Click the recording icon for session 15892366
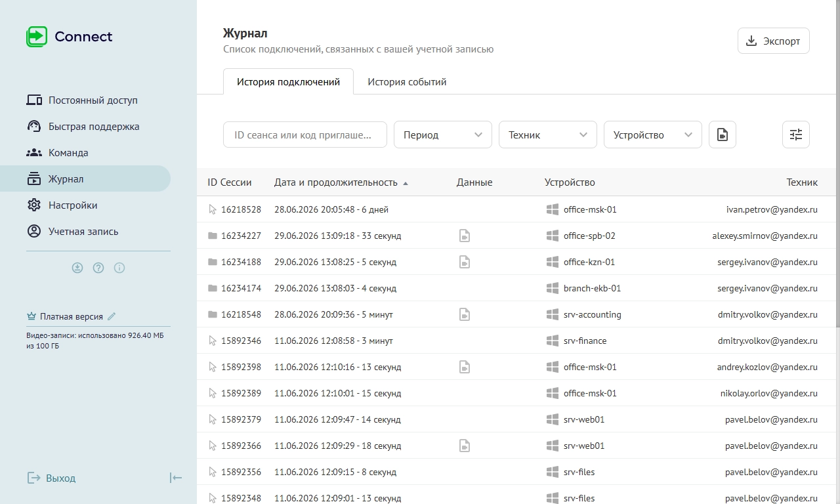Viewport: 840px width, 504px height. tap(465, 446)
